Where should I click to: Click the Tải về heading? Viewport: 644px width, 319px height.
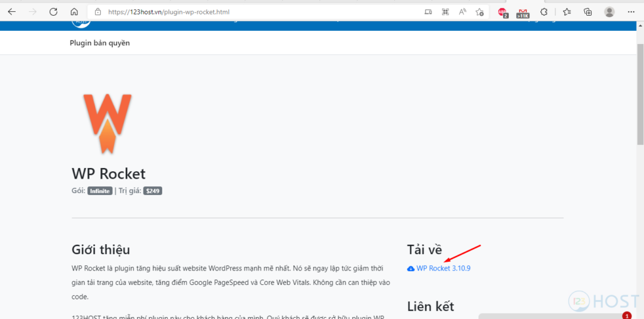[425, 250]
